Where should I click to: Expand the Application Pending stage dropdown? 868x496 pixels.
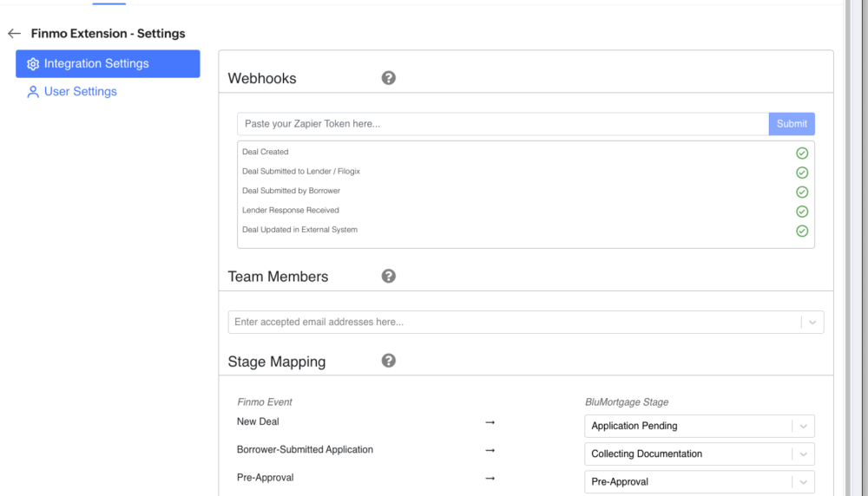[x=804, y=426]
